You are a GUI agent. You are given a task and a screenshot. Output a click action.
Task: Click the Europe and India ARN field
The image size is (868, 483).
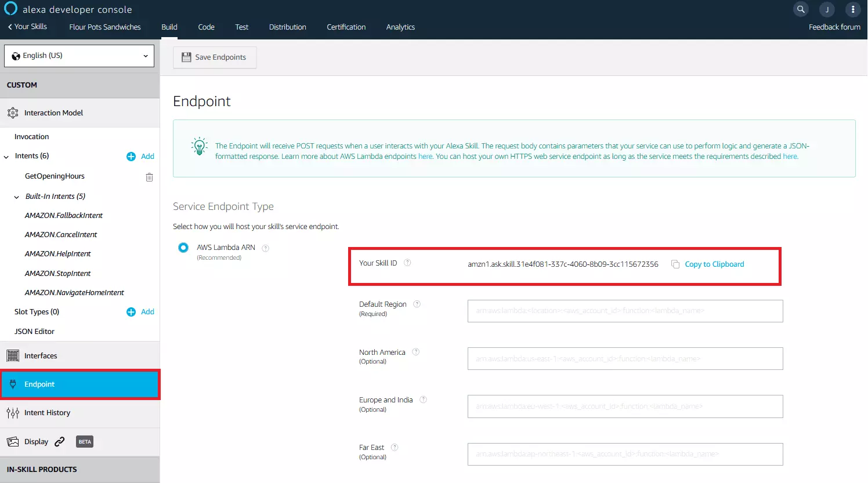[x=625, y=406]
